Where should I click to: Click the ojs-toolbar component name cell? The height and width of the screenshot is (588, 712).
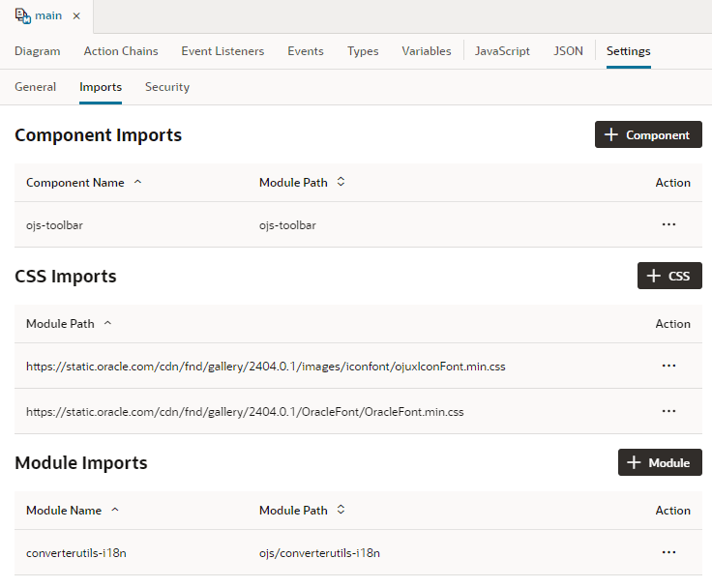pos(54,225)
